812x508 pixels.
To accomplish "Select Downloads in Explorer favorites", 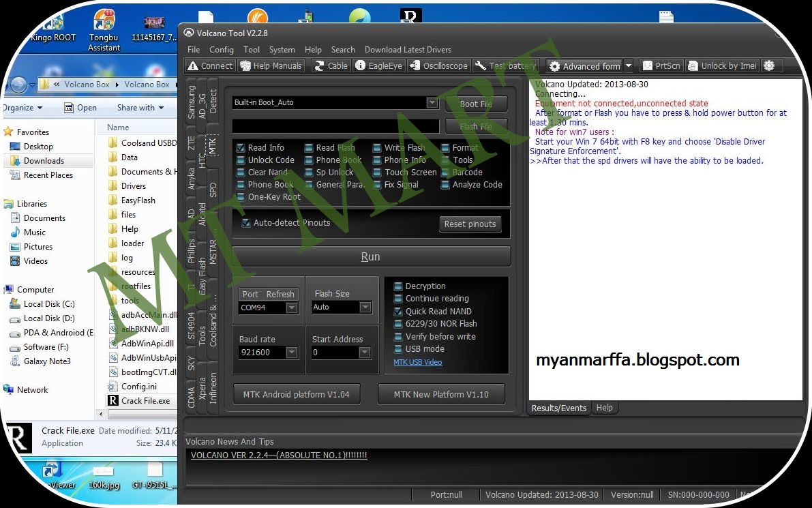I will click(x=44, y=160).
